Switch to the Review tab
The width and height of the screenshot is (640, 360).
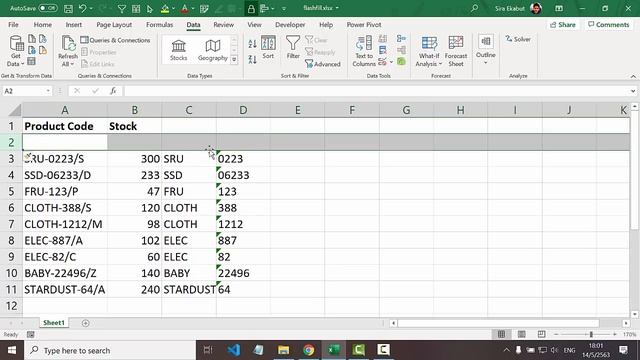[224, 24]
